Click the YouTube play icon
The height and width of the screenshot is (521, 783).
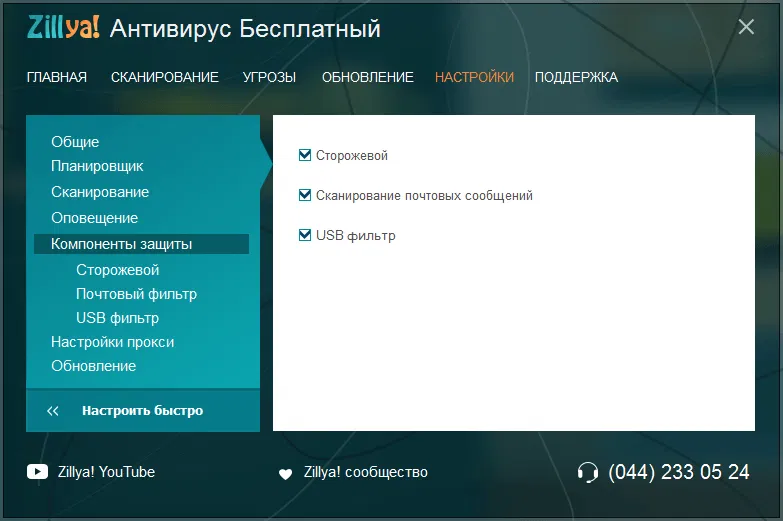(x=37, y=472)
